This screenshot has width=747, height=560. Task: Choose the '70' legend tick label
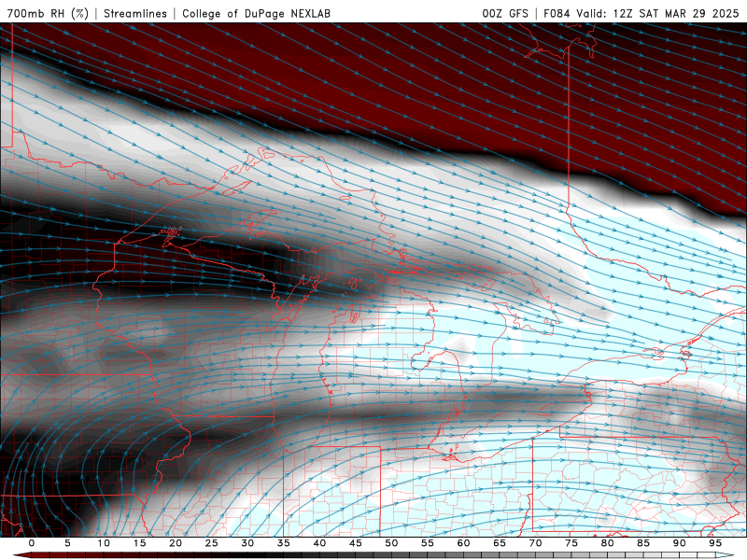(x=535, y=543)
